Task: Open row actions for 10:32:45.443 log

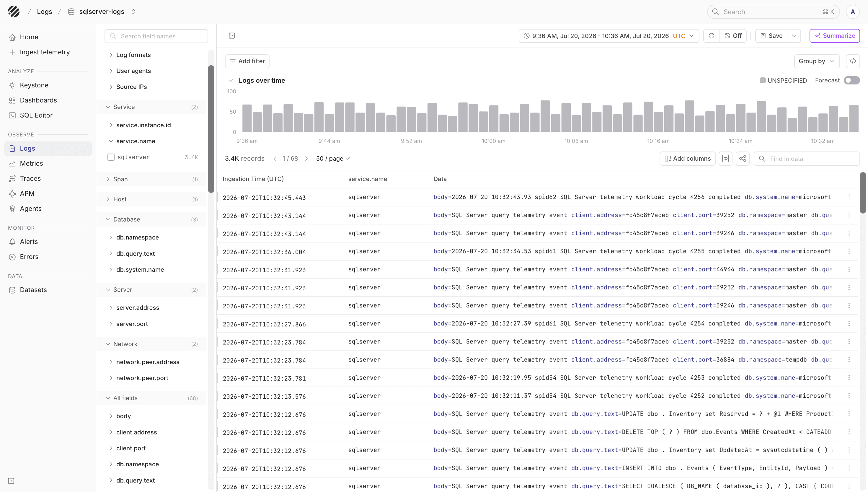Action: pyautogui.click(x=849, y=197)
